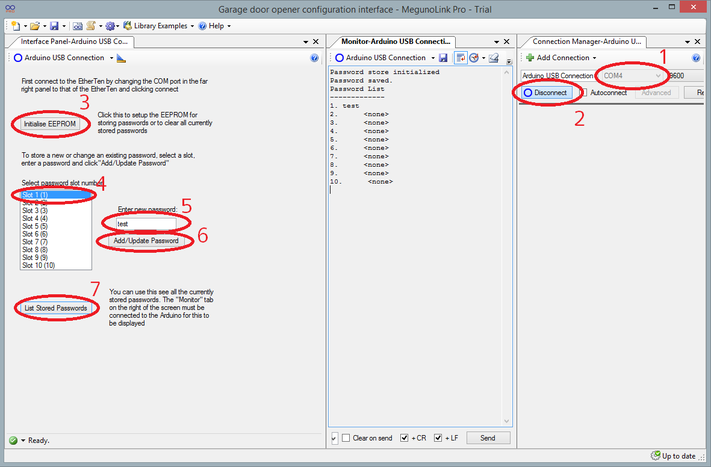
Task: Close the Monitor tab
Action: [x=507, y=42]
